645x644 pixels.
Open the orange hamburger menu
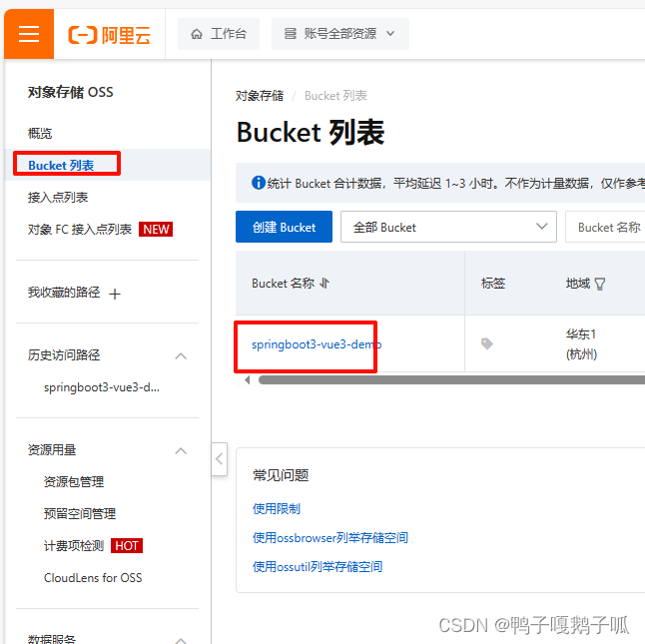(29, 34)
